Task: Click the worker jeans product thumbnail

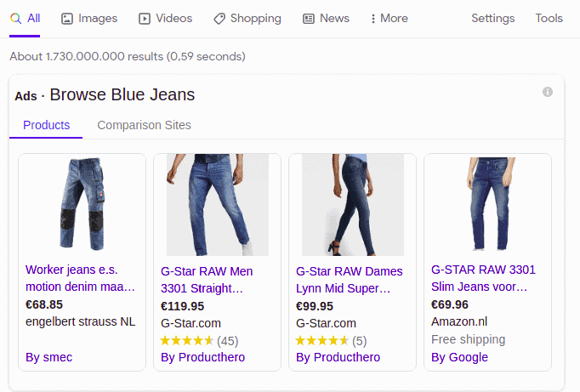Action: pos(82,204)
